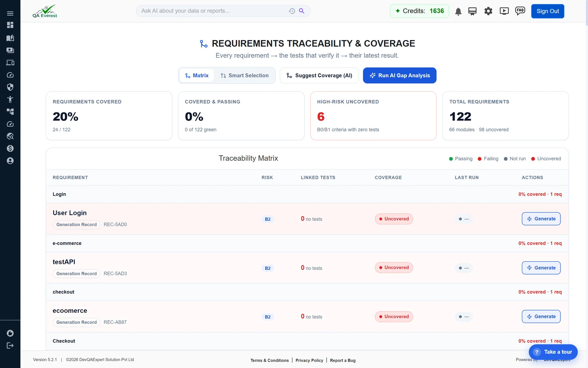Open the certificate badge icon in the header
The height and width of the screenshot is (368, 588).
click(x=472, y=11)
